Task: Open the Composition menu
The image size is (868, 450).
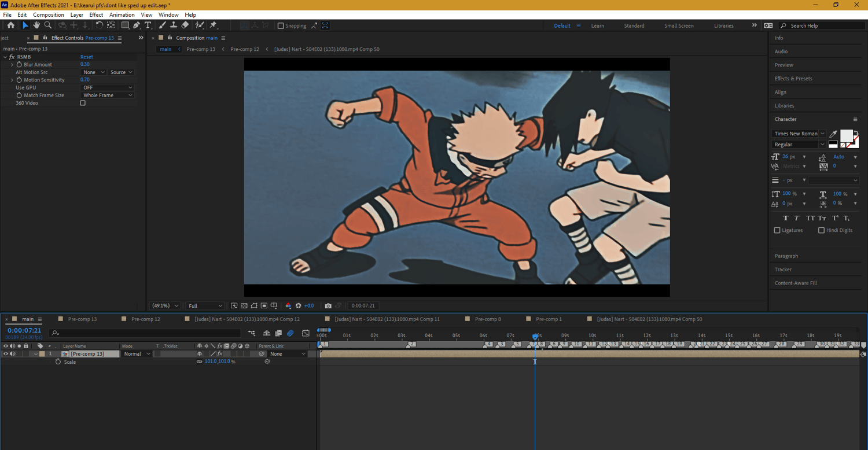Action: tap(49, 15)
